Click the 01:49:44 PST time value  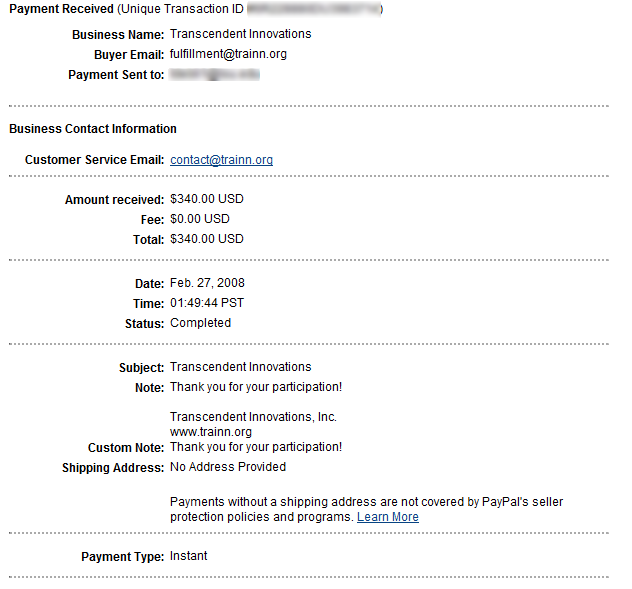[207, 303]
